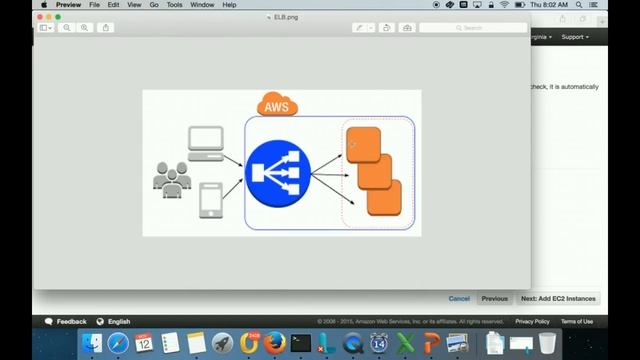Open Launchpad rocket icon in Dock

tap(222, 343)
